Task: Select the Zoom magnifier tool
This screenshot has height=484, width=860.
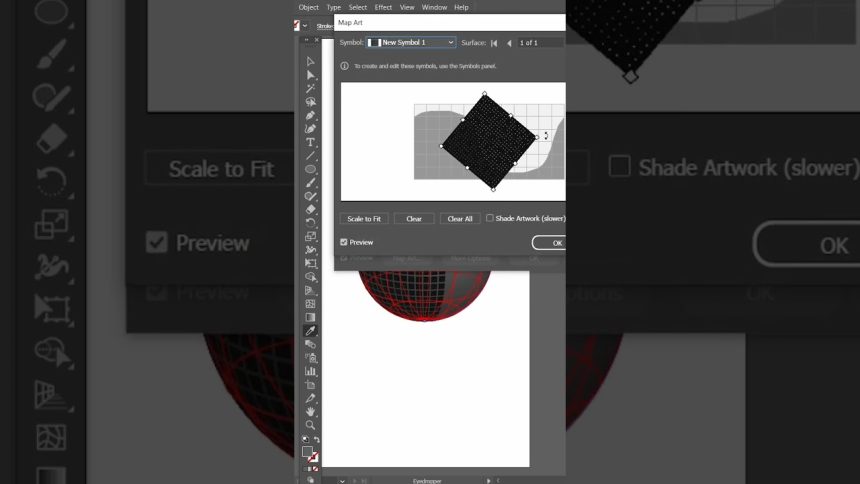Action: (x=310, y=425)
